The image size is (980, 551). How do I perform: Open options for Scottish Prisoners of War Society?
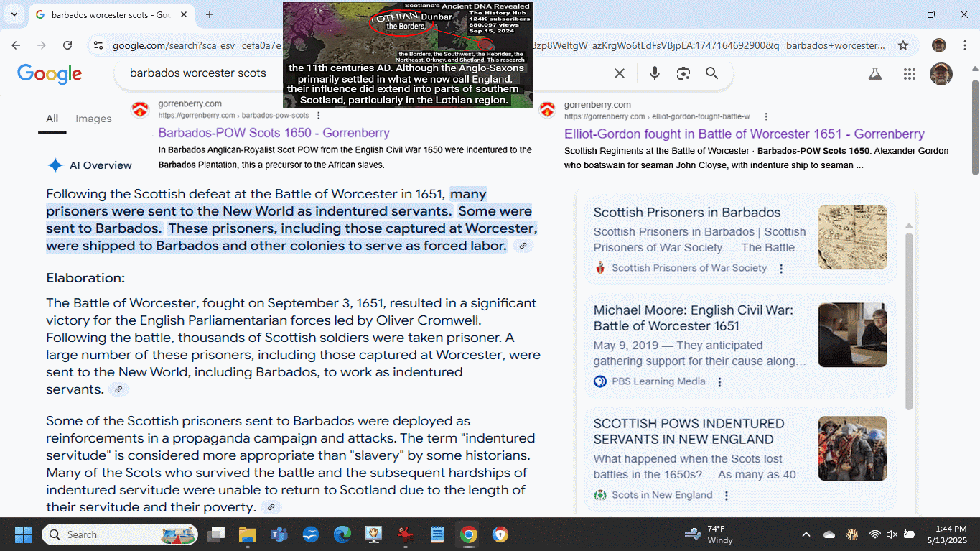[781, 268]
